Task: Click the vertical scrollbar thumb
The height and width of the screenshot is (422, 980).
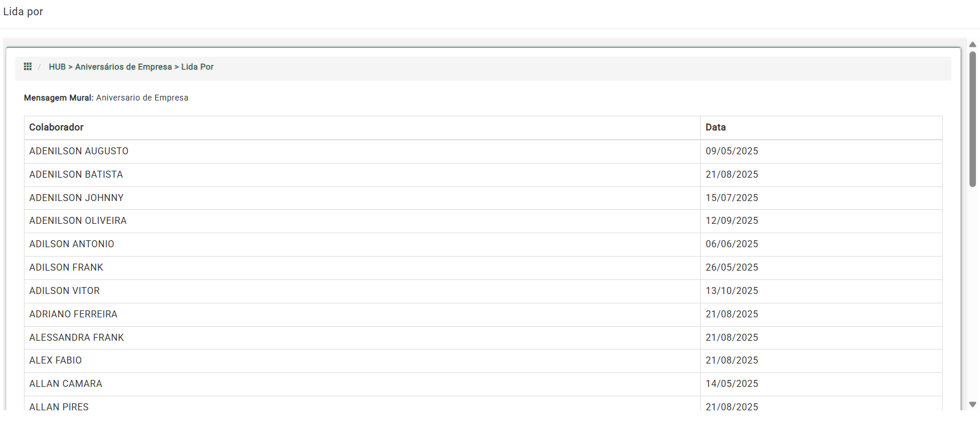Action: point(972,119)
